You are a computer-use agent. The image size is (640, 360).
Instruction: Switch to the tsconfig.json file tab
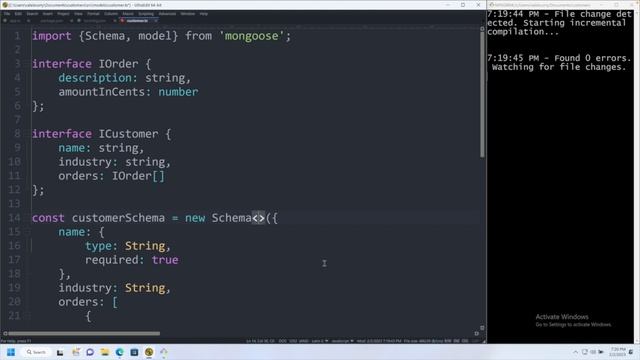95,20
